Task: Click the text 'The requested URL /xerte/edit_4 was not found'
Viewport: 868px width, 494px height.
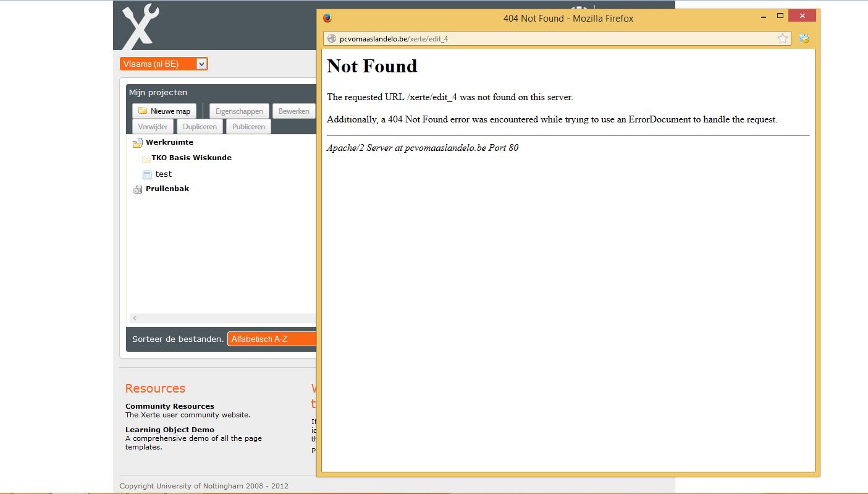Action: [x=450, y=97]
